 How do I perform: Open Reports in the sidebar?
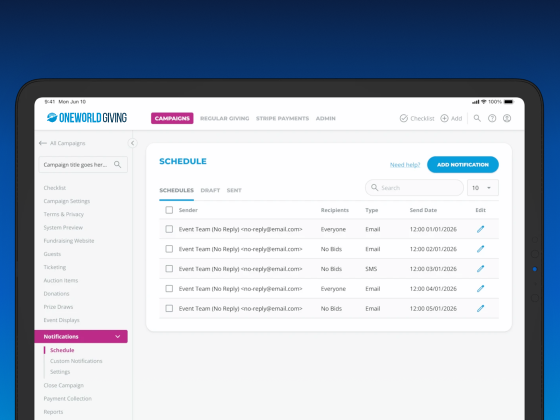click(x=53, y=412)
